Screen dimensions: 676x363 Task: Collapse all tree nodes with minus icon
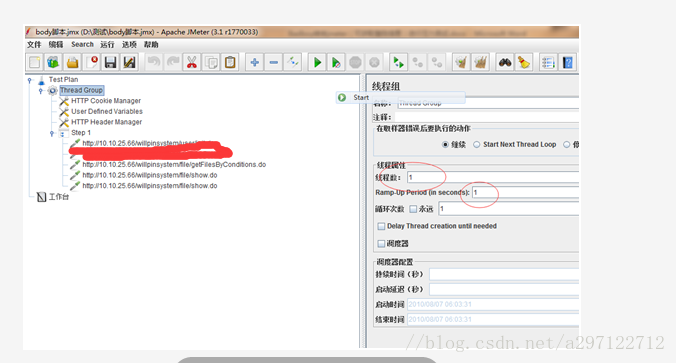pos(273,63)
